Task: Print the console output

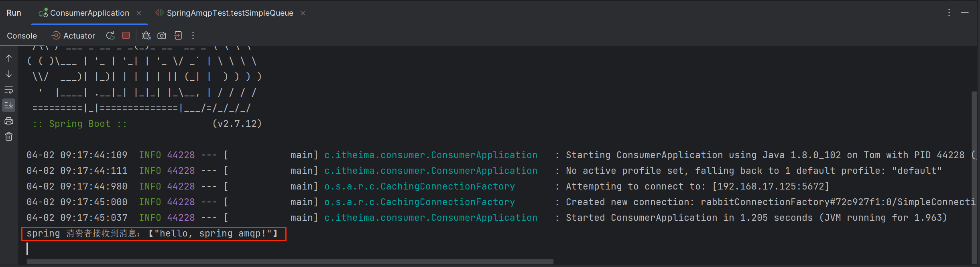Action: (x=9, y=121)
